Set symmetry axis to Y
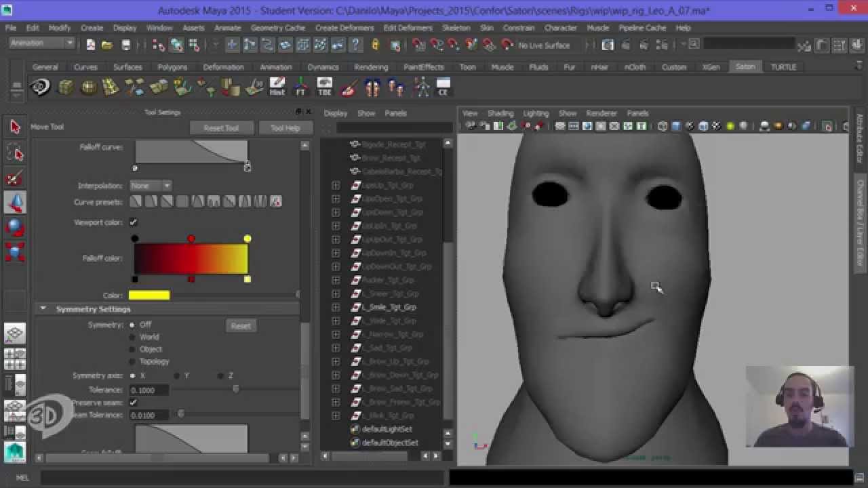Image resolution: width=868 pixels, height=488 pixels. (177, 375)
